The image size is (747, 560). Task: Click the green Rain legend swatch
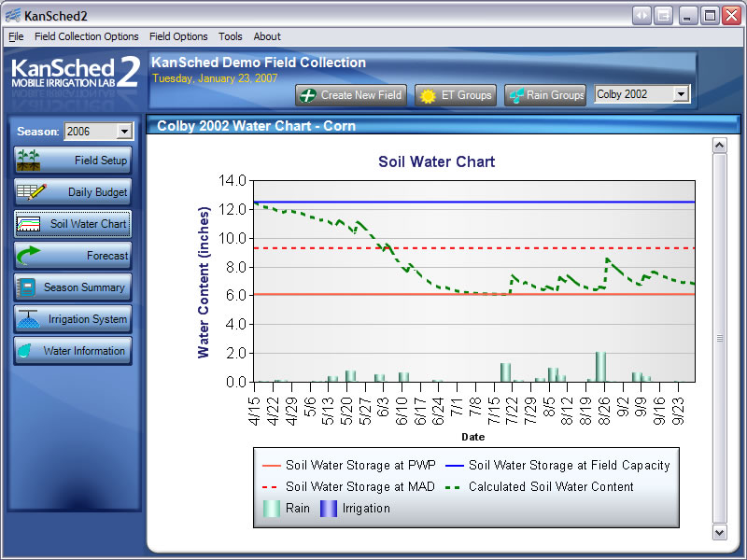(x=272, y=508)
